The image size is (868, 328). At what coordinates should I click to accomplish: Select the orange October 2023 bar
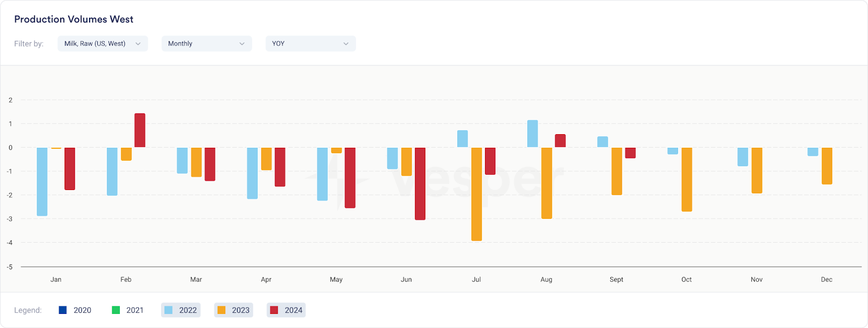pyautogui.click(x=687, y=179)
